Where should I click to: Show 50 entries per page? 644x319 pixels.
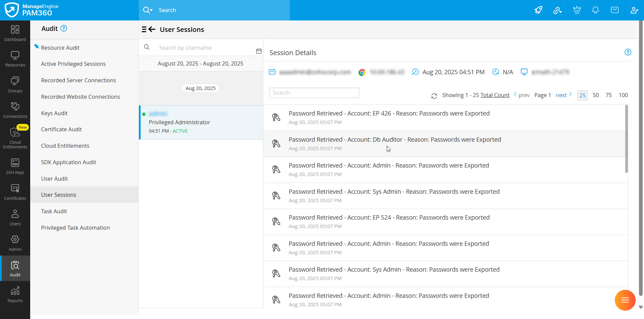click(x=596, y=95)
